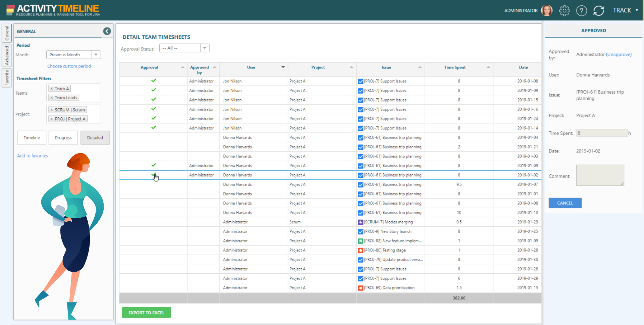
Task: Click approval checkmark for Jon Nilson 2019-01-14
Action: point(154,127)
